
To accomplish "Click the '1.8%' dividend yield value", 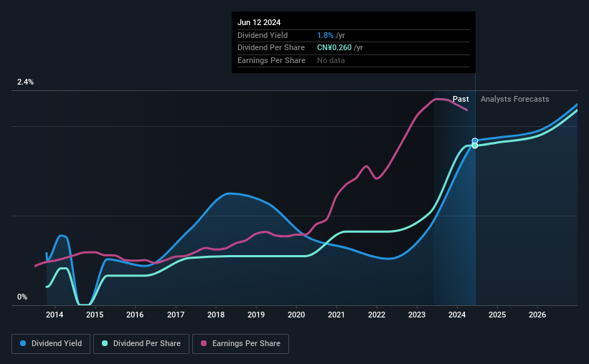I will (325, 35).
